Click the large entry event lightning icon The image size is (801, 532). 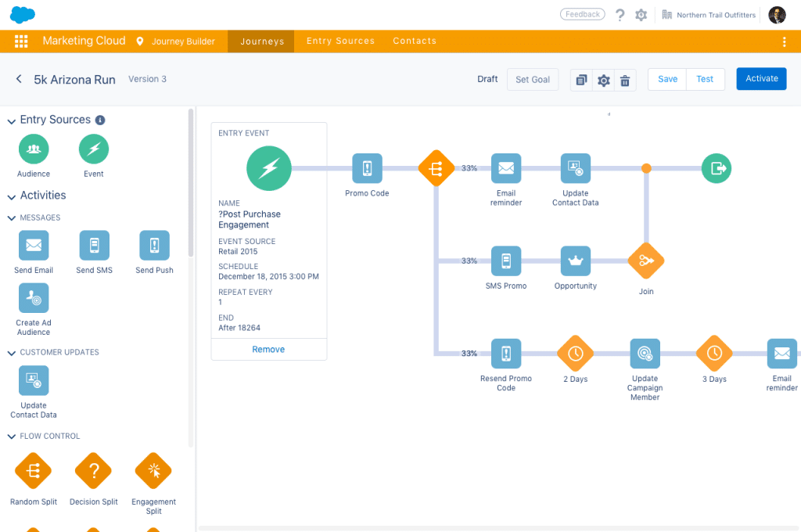[x=269, y=168]
